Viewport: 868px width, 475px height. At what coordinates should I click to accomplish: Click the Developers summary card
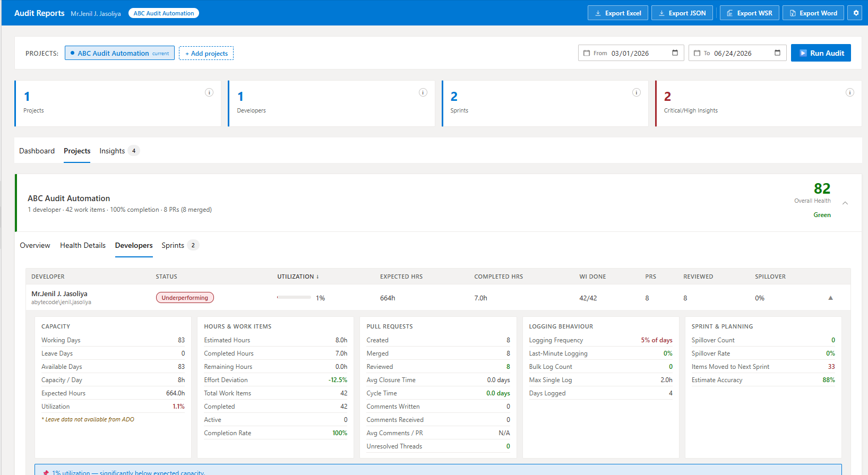[x=331, y=103]
